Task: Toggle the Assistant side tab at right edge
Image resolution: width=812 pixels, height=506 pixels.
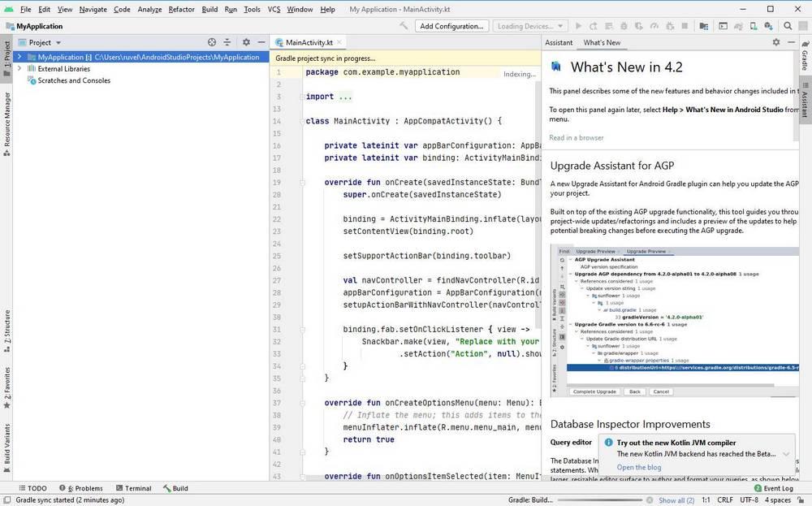Action: [806, 99]
